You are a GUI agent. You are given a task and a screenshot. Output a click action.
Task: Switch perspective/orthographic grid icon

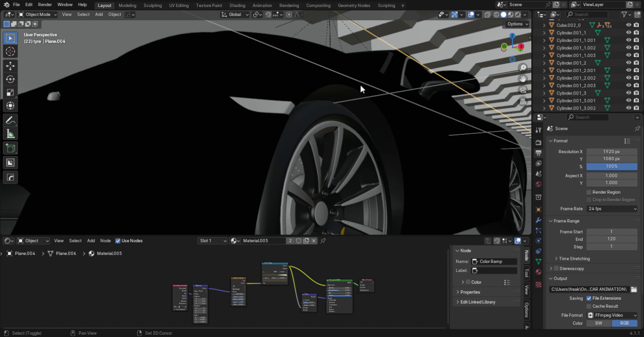(523, 101)
